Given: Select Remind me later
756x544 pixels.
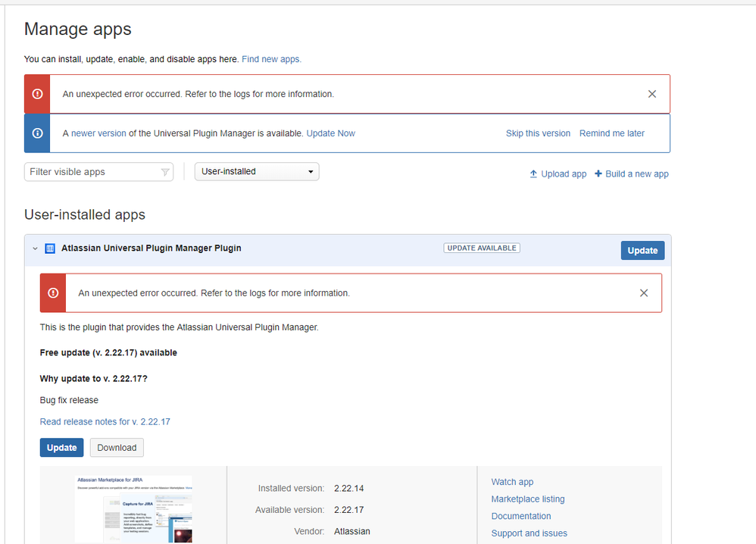Looking at the screenshot, I should coord(612,133).
